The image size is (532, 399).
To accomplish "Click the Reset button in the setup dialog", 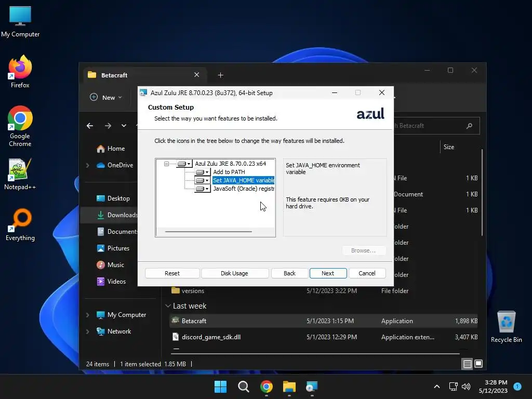I will point(172,273).
